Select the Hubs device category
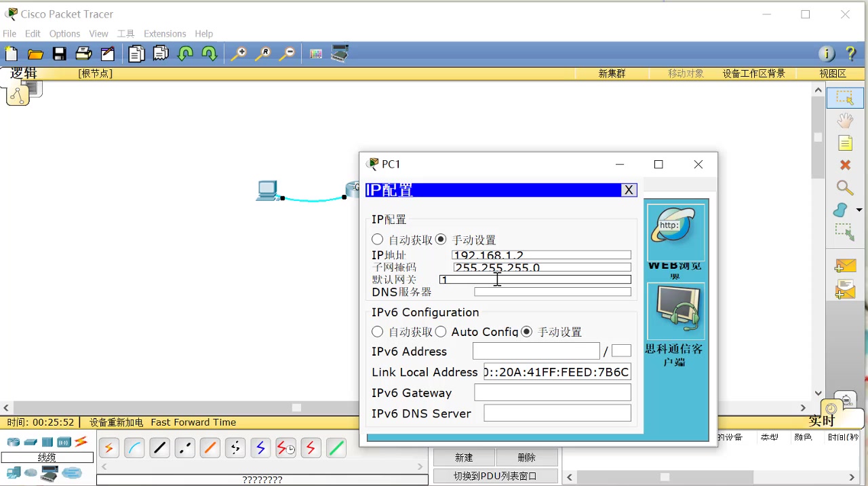This screenshot has width=868, height=486. [47, 442]
